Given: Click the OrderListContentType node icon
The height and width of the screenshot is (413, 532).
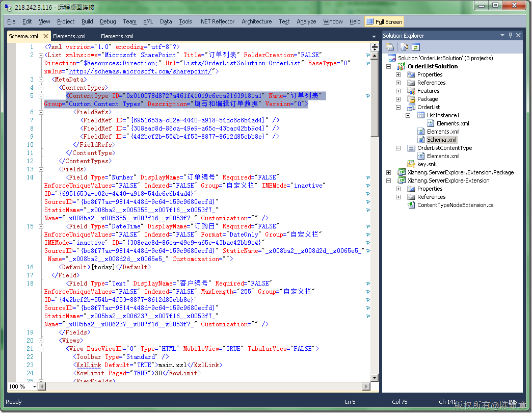Looking at the screenshot, I should coord(411,148).
